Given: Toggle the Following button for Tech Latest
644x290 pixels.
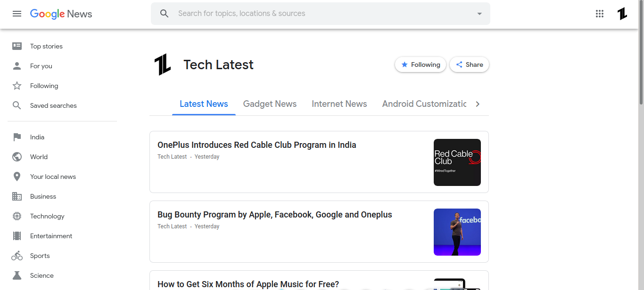Looking at the screenshot, I should point(421,64).
